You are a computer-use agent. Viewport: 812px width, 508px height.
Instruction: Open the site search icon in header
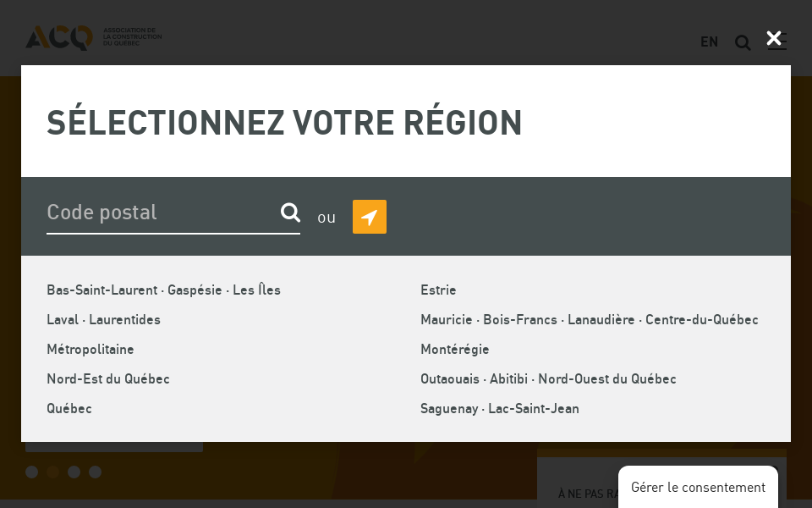coord(743,42)
